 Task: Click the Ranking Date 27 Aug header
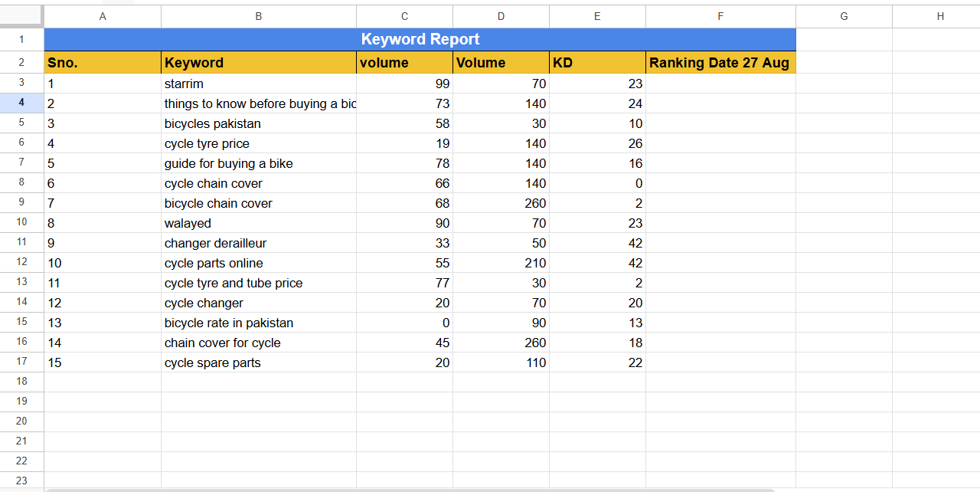coord(720,63)
